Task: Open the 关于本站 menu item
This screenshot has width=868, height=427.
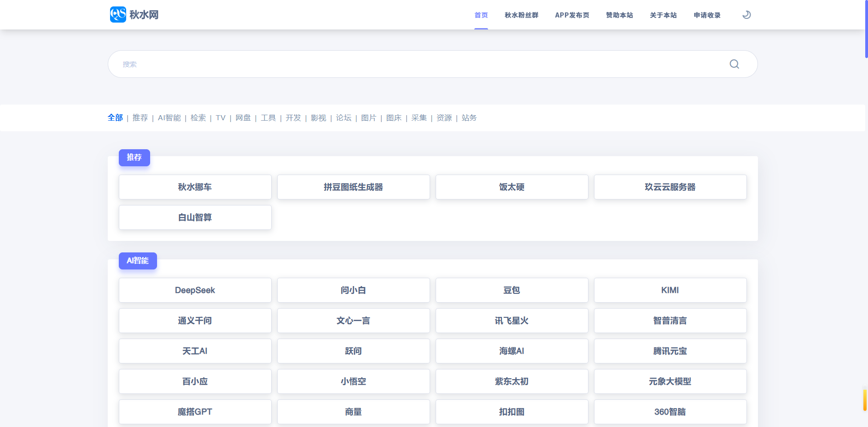Action: 663,15
